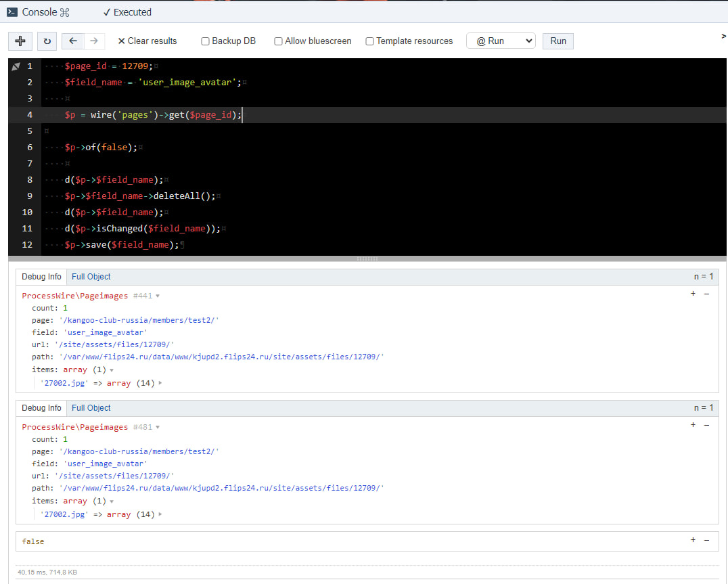The height and width of the screenshot is (584, 728).
Task: Click the Console panel title
Action: (x=39, y=12)
